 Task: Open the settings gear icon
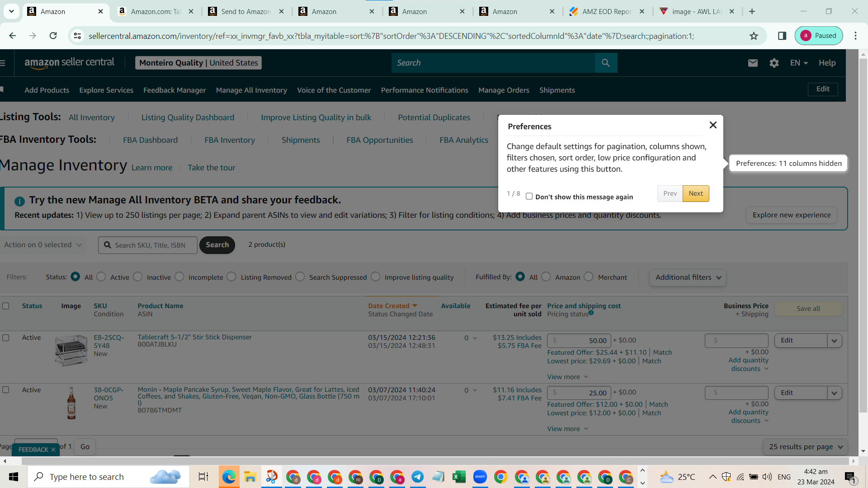774,63
